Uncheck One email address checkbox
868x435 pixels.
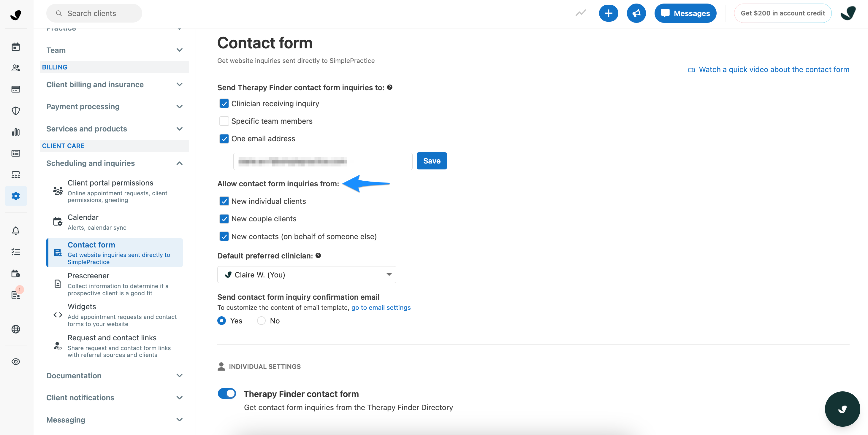pos(224,138)
